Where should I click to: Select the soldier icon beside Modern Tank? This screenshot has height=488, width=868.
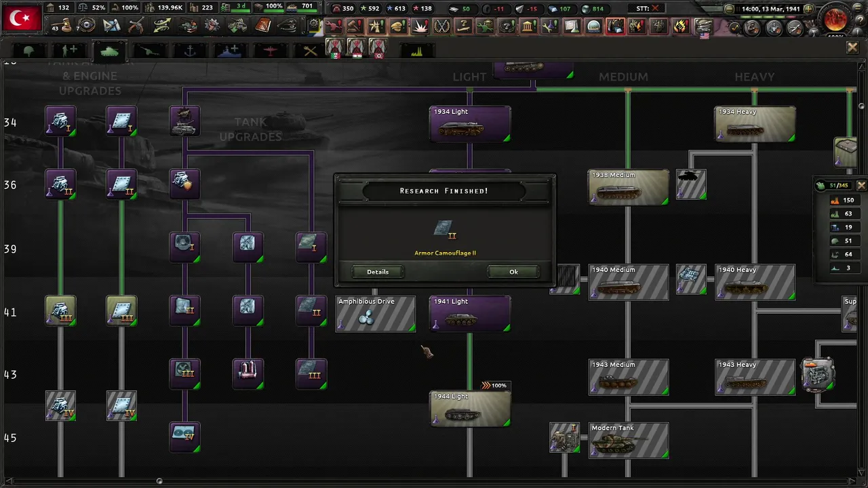click(x=564, y=437)
